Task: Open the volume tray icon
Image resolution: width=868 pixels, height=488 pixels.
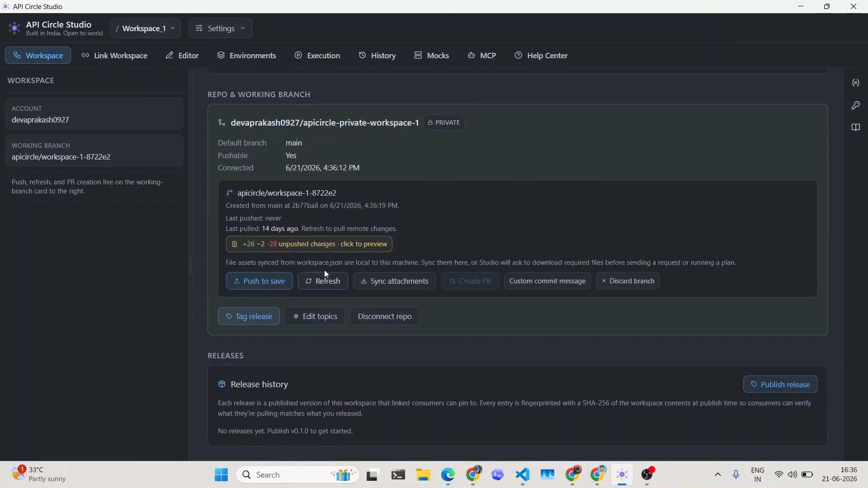Action: 793,475
